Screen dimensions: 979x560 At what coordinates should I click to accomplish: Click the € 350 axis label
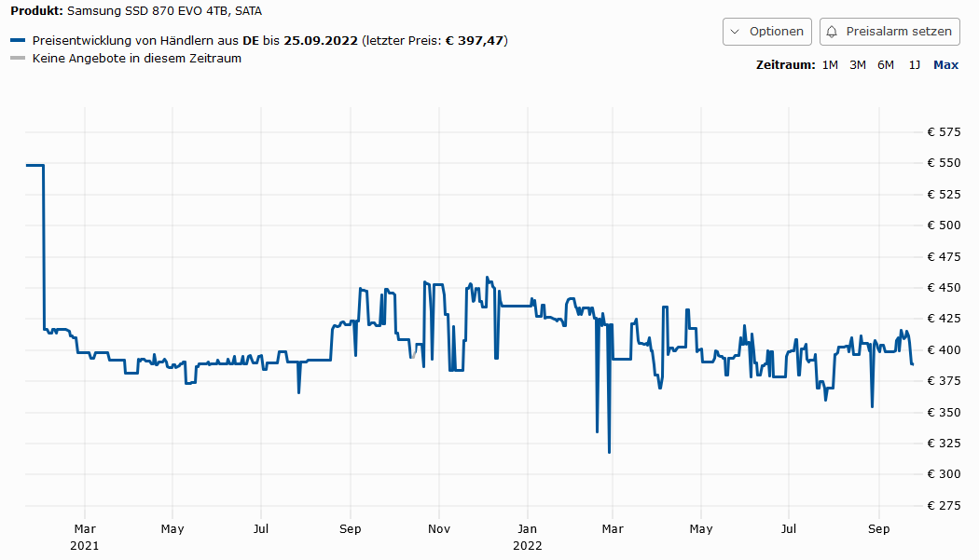point(944,412)
